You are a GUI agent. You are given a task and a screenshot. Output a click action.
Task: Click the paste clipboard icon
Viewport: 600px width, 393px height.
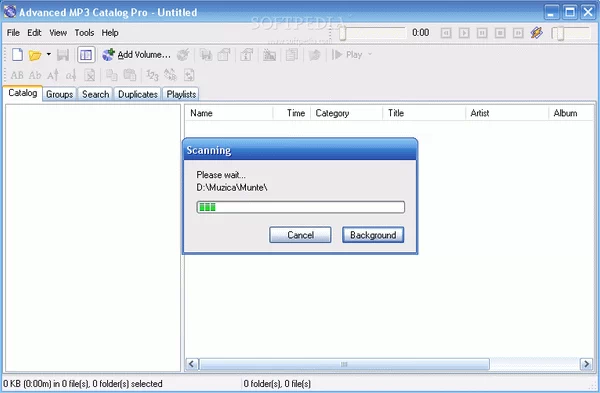[130, 75]
